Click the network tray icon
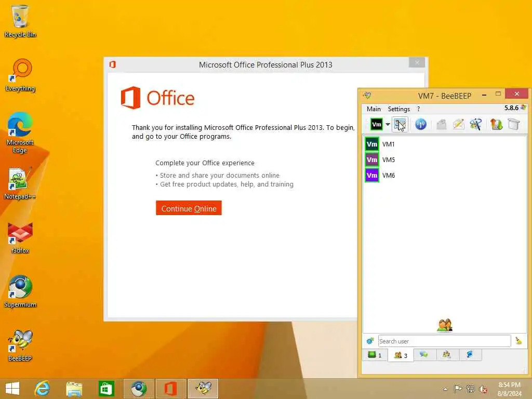The height and width of the screenshot is (399, 532). point(470,389)
